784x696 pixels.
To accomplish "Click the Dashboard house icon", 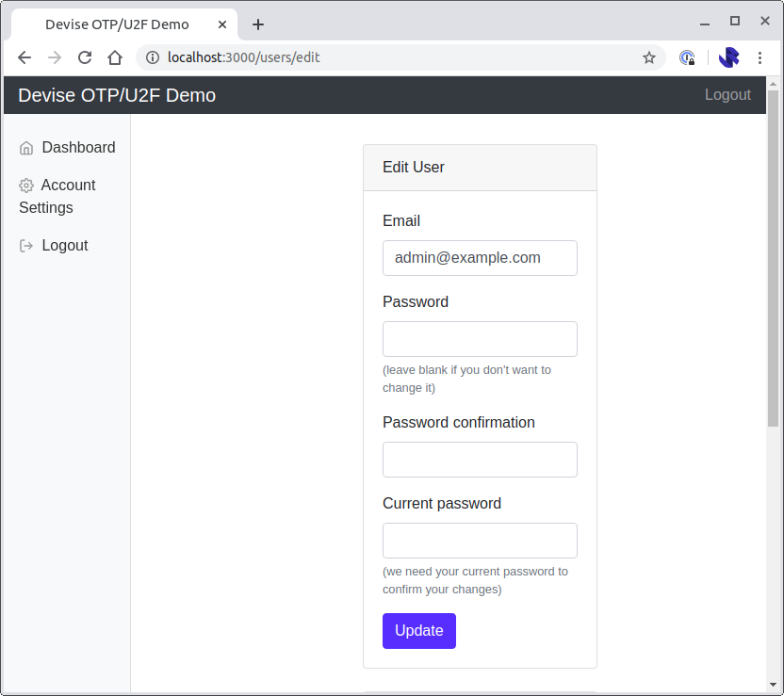I will click(x=26, y=148).
